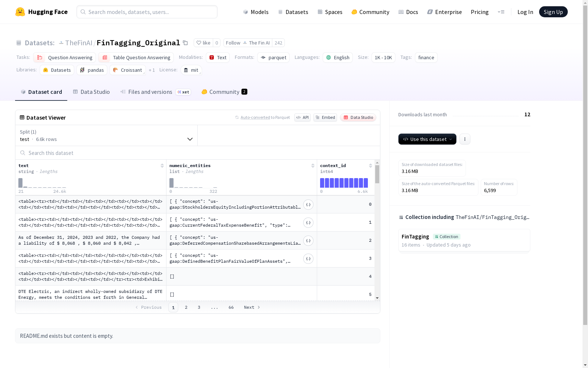This screenshot has width=588, height=368.
Task: Click the Datasets library tag
Action: [57, 70]
